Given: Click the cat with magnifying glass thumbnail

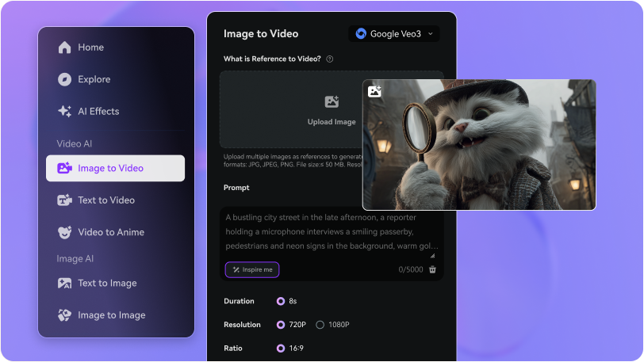Looking at the screenshot, I should pos(479,145).
